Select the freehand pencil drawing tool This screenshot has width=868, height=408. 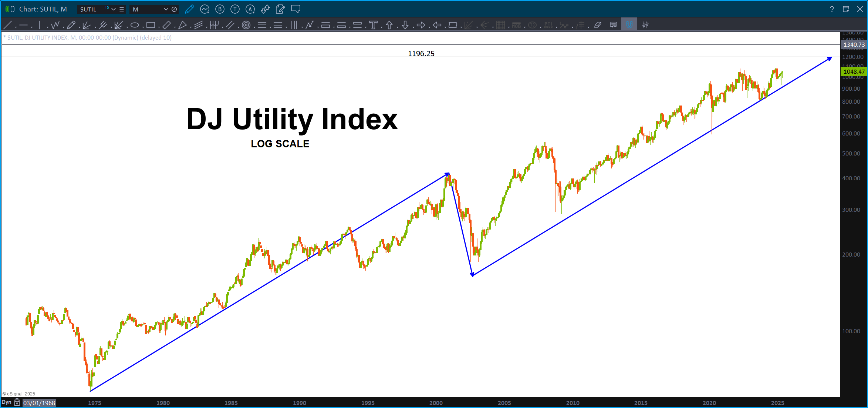(71, 25)
